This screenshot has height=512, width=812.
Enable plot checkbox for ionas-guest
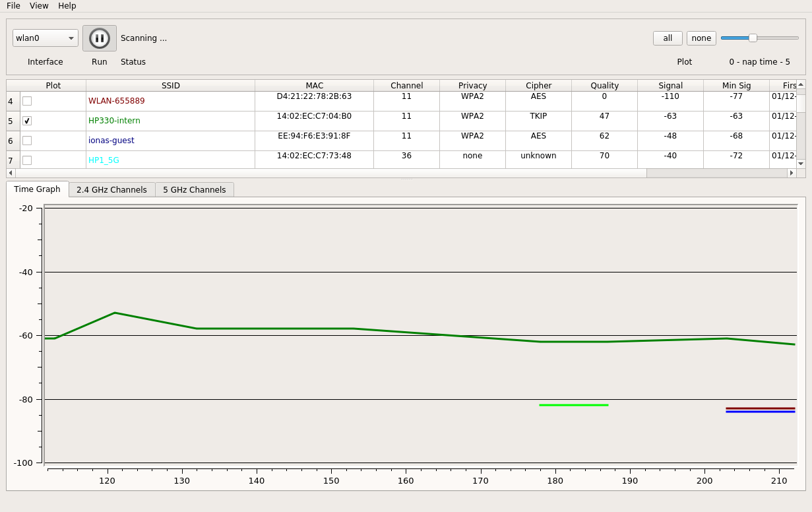pos(27,141)
